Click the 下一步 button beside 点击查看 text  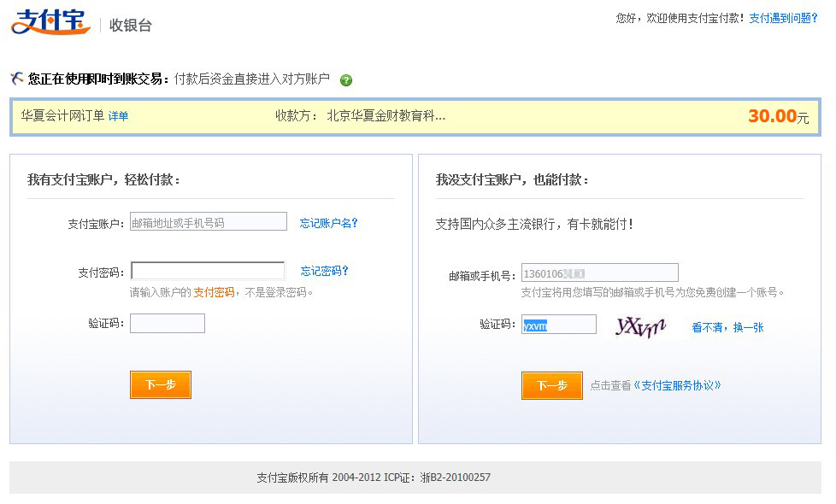coord(552,386)
